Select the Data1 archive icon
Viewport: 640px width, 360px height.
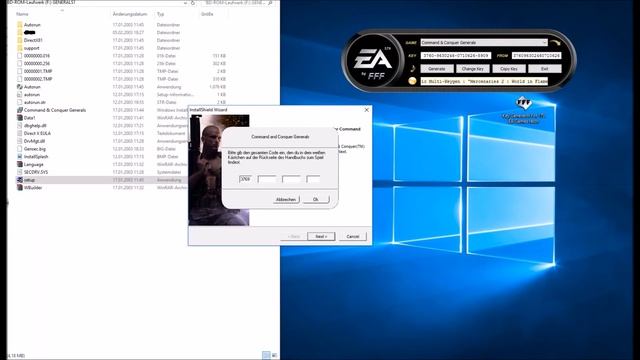point(20,118)
